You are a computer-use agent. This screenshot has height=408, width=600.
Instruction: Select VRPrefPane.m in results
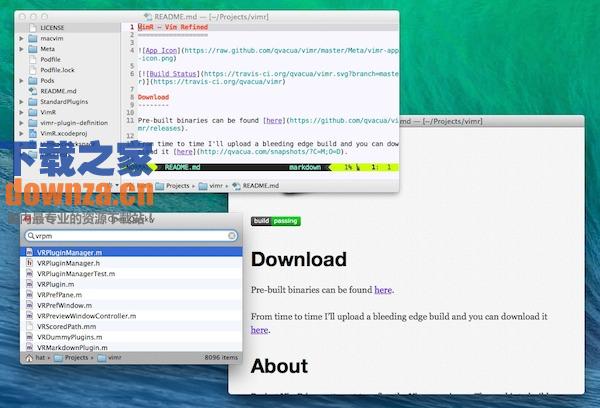pyautogui.click(x=131, y=295)
